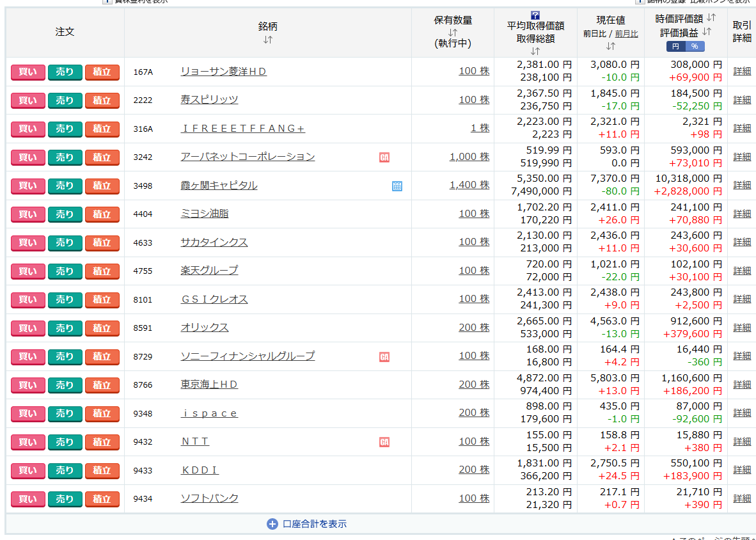Screen dimensions: 756x540
Task: Buy ソフトバンク shares
Action: 28,499
